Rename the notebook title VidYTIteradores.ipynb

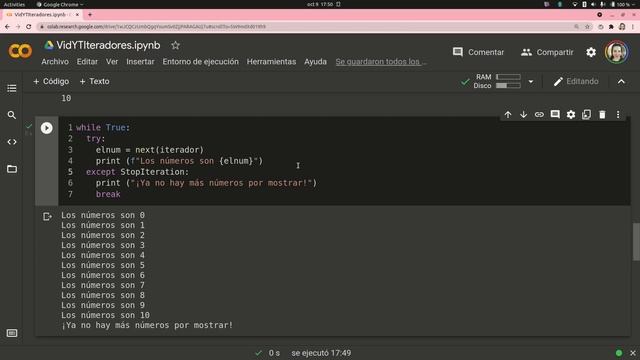click(108, 45)
